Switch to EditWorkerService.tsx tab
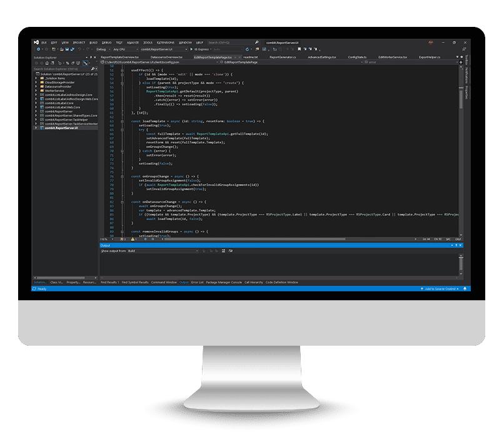Screen dimensions: 504x432 (393, 58)
